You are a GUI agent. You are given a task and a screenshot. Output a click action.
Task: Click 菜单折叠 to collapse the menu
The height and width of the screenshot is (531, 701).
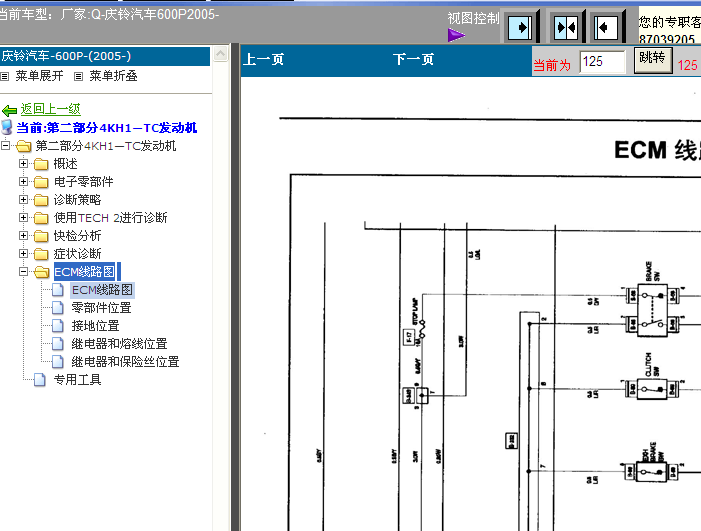[113, 76]
